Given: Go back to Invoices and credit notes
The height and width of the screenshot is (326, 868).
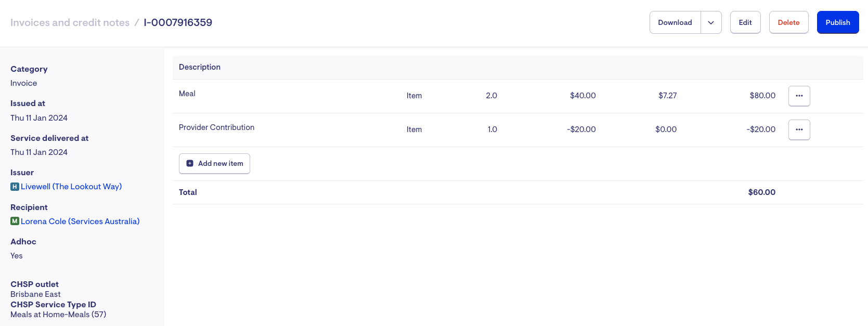Looking at the screenshot, I should (70, 22).
